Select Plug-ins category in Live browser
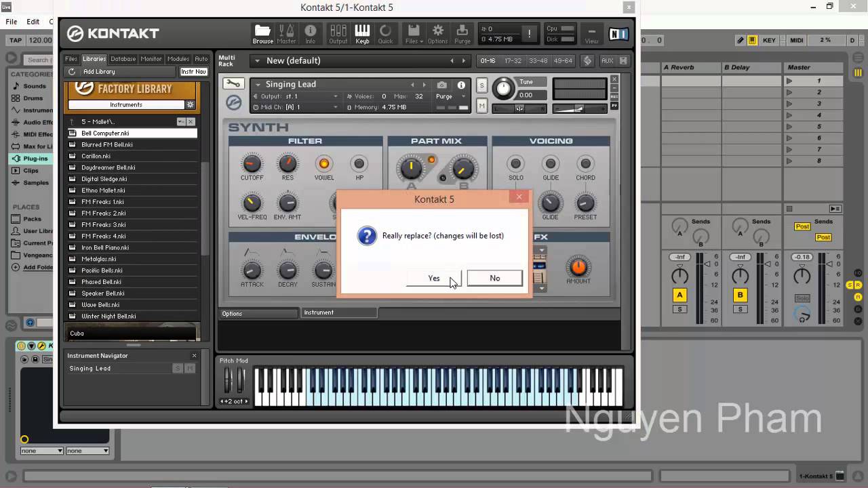 pos(35,159)
